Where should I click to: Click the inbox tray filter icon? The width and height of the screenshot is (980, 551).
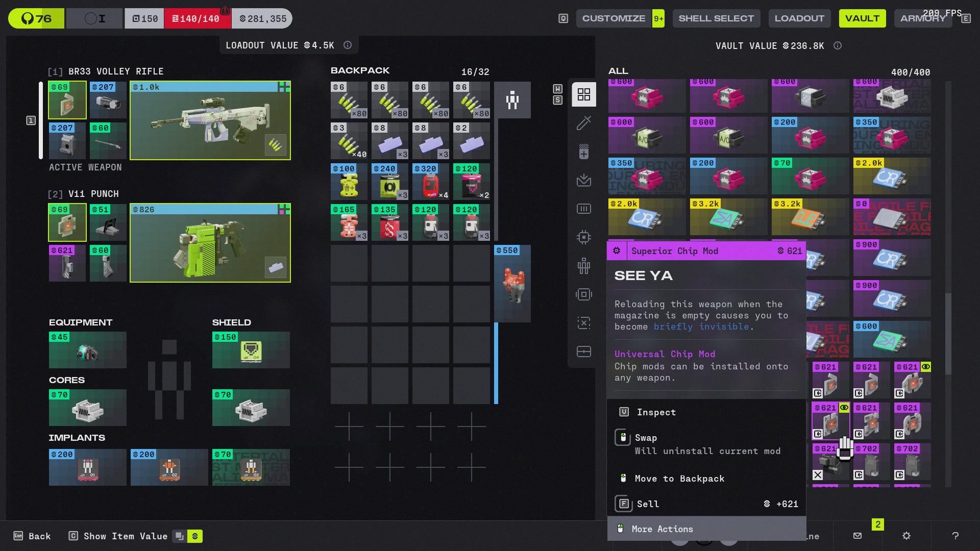tap(584, 180)
